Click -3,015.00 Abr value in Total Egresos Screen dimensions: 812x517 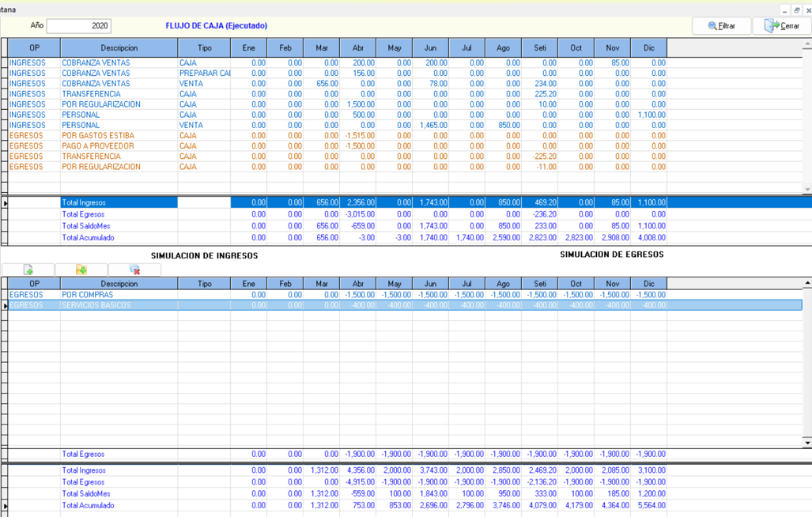[x=358, y=214]
